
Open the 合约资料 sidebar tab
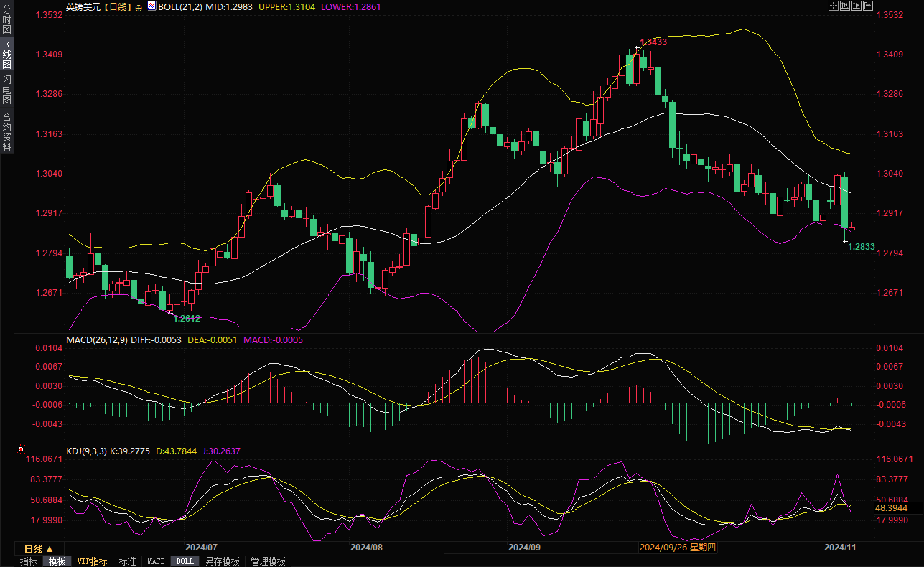click(6, 132)
